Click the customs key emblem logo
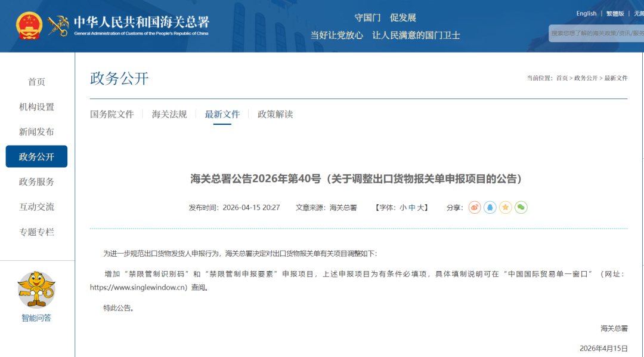Image resolution: width=644 pixels, height=357 pixels. pos(58,26)
